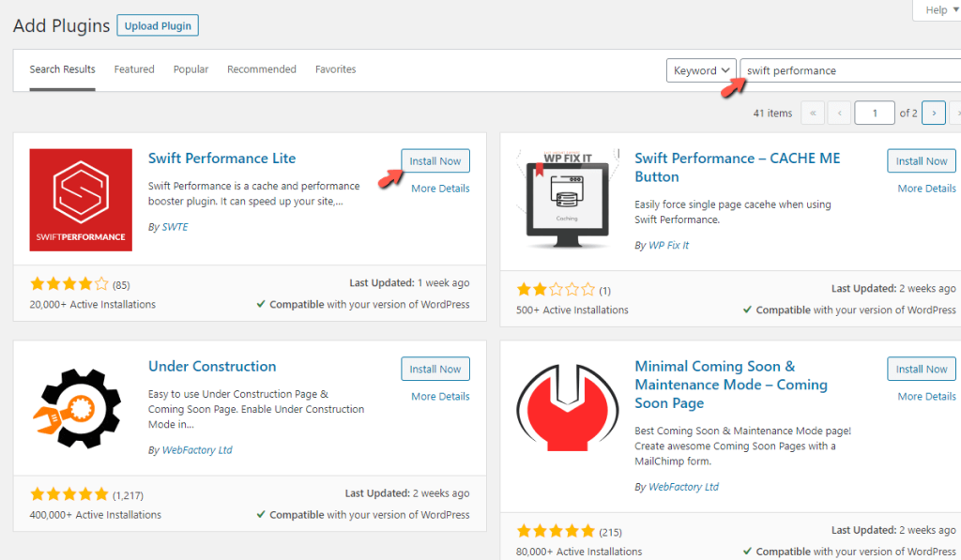Install the Minimal Coming Soon plugin
Viewport: 961px width, 560px height.
(922, 369)
